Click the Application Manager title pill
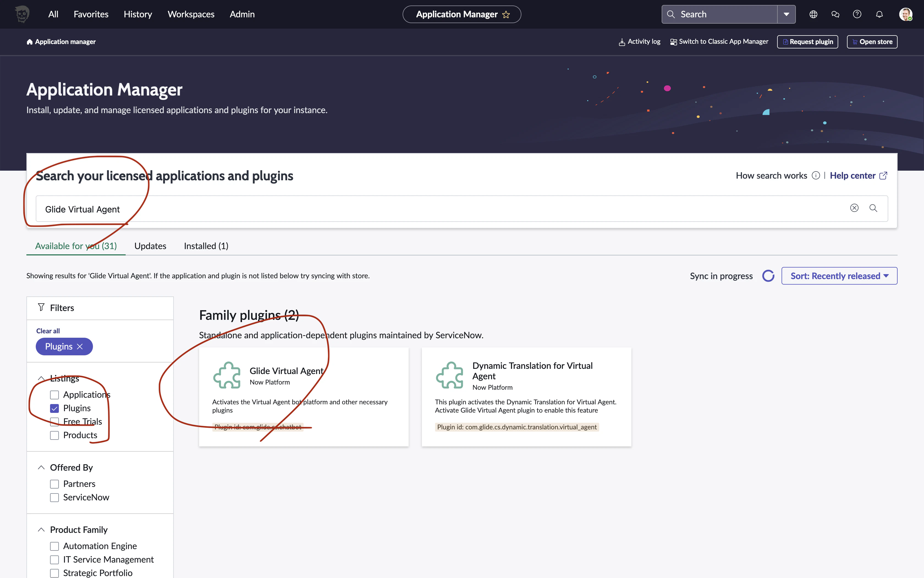924x578 pixels. pyautogui.click(x=462, y=14)
